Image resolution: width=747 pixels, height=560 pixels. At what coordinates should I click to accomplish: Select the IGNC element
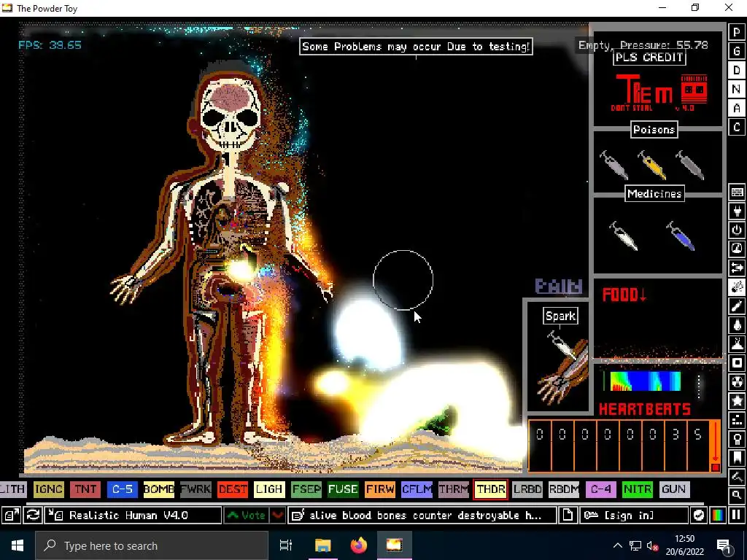click(49, 489)
